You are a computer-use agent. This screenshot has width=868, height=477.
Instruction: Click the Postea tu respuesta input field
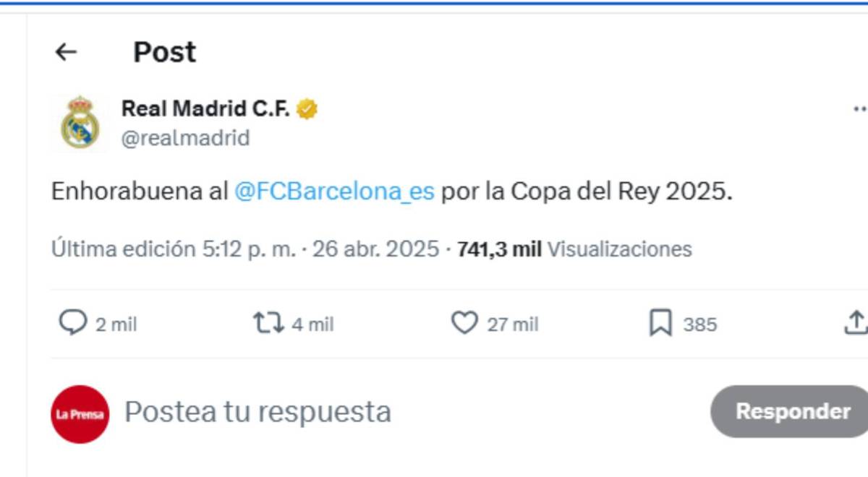tap(258, 411)
